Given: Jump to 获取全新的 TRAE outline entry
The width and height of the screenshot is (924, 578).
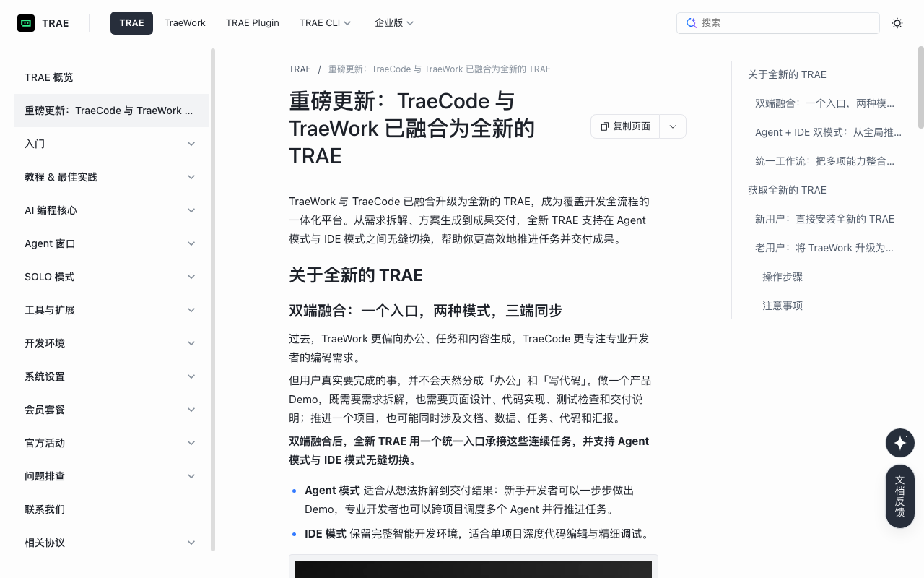Looking at the screenshot, I should point(787,190).
